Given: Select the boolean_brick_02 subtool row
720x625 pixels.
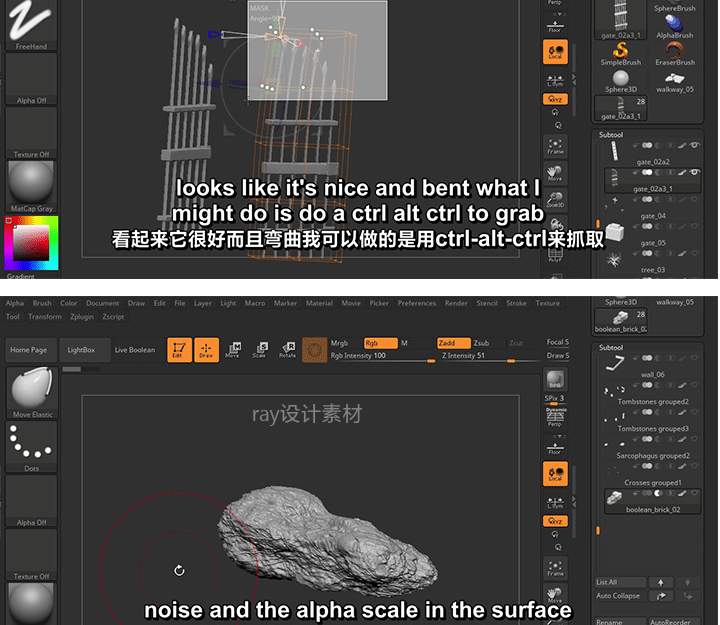Looking at the screenshot, I should point(652,501).
